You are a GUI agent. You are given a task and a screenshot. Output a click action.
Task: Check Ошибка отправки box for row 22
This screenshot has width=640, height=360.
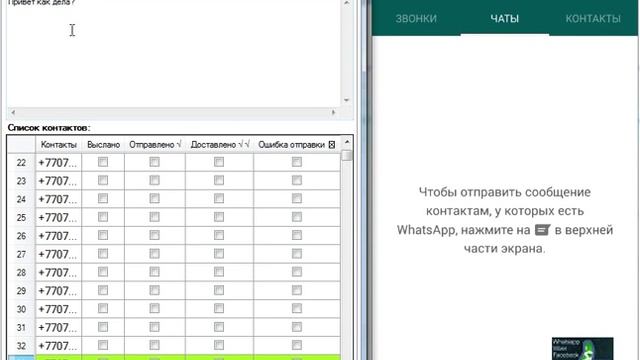coord(297,162)
